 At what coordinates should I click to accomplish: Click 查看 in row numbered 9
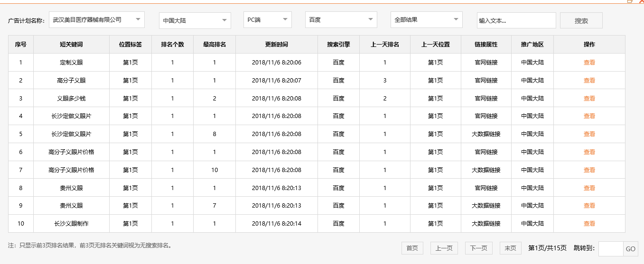click(x=589, y=206)
